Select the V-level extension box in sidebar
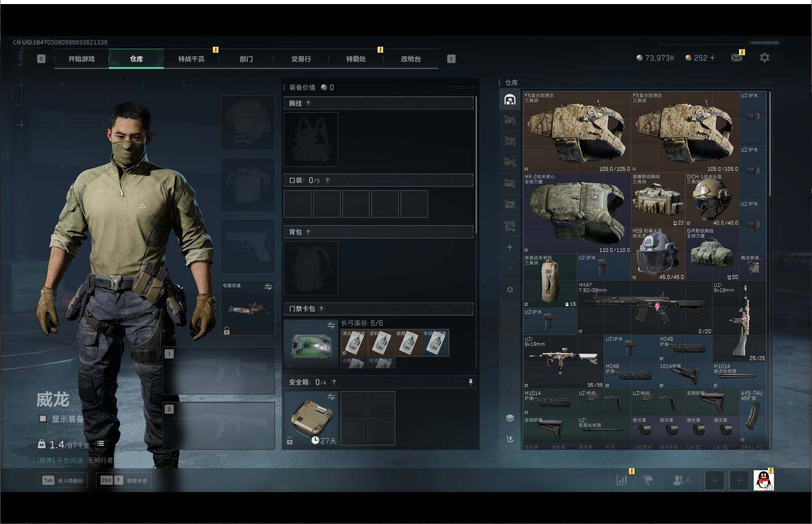The height and width of the screenshot is (524, 812). 510,141
